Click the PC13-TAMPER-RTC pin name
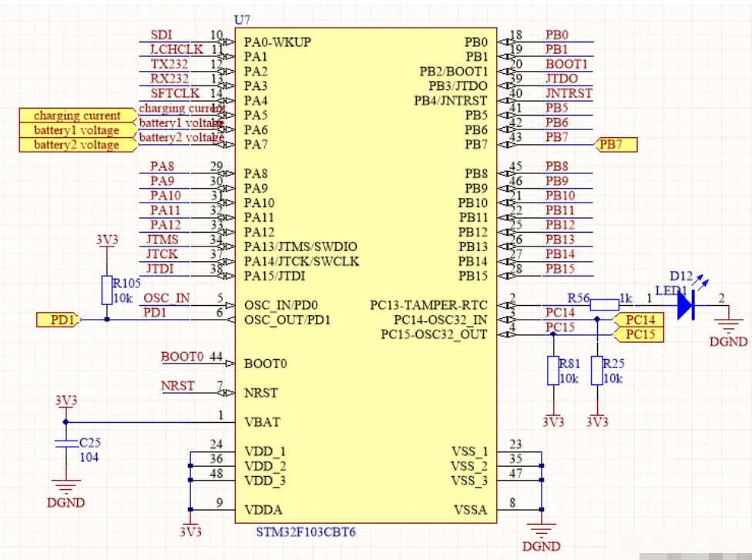Image resolution: width=752 pixels, height=560 pixels. tap(428, 305)
